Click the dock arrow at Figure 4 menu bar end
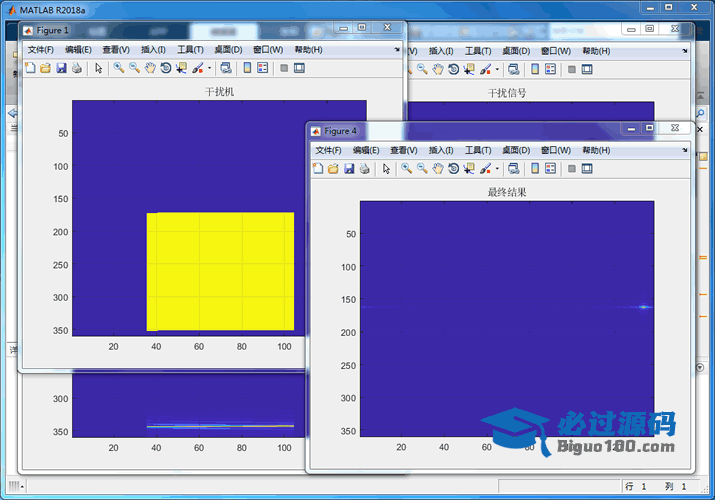 (x=684, y=149)
